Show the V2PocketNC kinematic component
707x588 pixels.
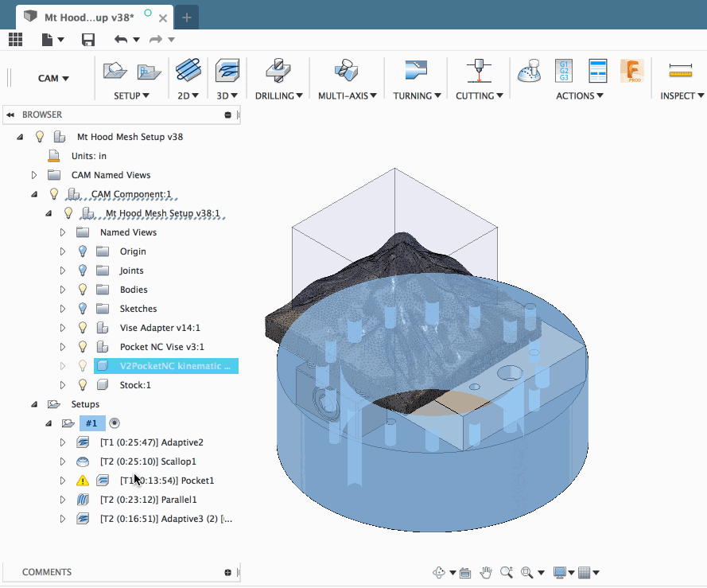(83, 366)
